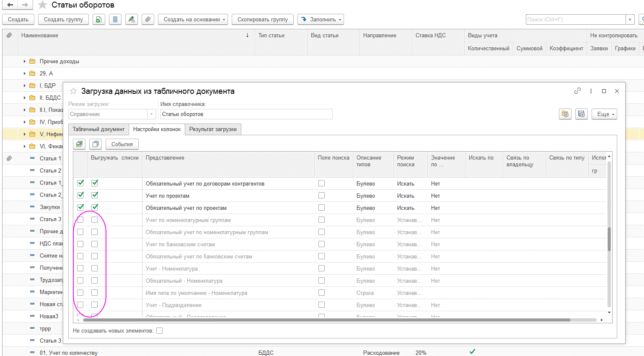This screenshot has width=644, height=356.
Task: Go forward with the right arrow button
Action: (x=25, y=5)
